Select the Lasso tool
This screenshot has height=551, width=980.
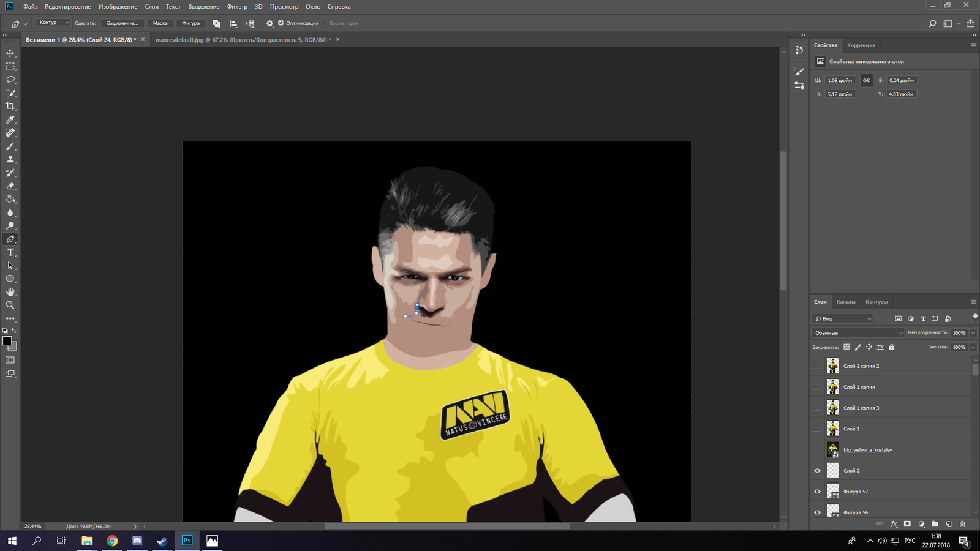[10, 80]
